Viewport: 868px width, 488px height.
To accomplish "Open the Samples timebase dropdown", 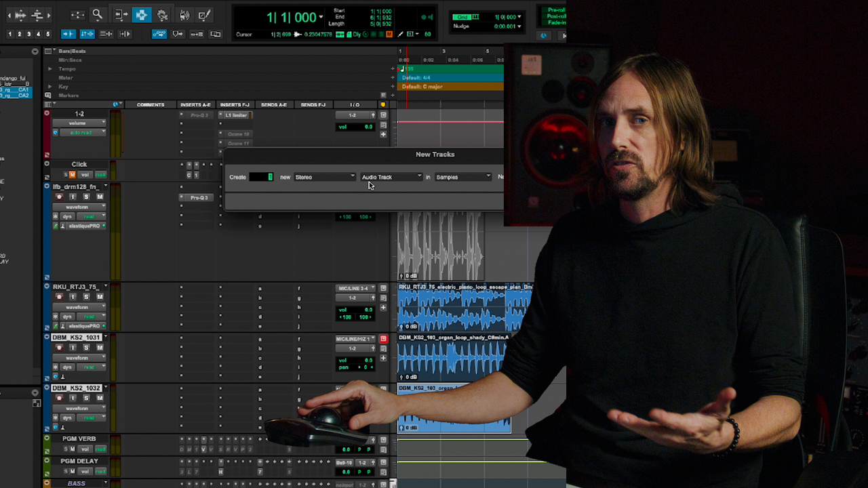I will pos(462,177).
